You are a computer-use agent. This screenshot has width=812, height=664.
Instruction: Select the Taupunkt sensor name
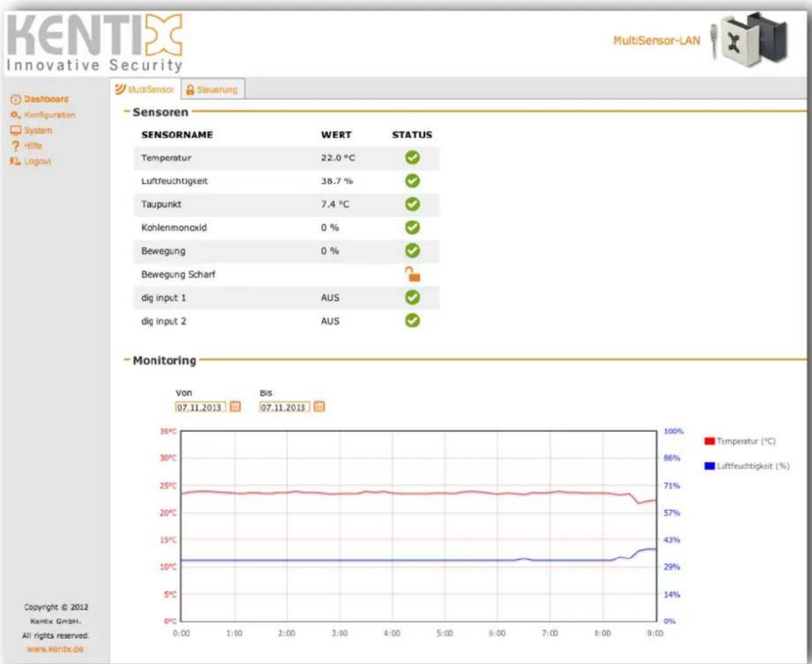(x=160, y=204)
